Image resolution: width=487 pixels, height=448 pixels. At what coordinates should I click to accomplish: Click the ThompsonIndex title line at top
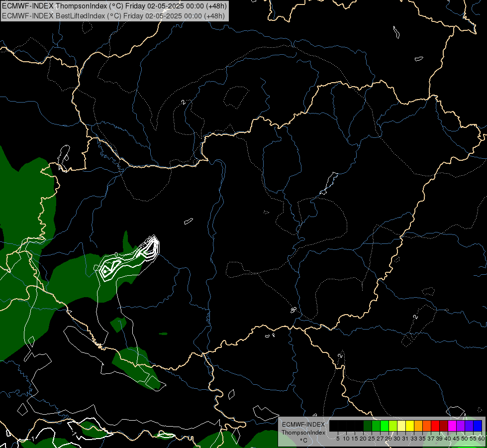click(114, 6)
